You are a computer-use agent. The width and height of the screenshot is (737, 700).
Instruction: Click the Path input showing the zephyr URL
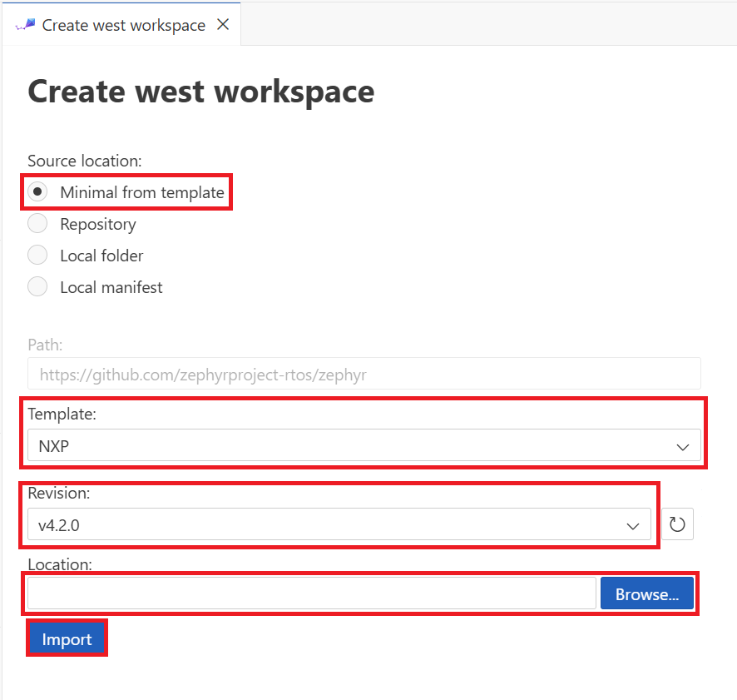pyautogui.click(x=366, y=374)
